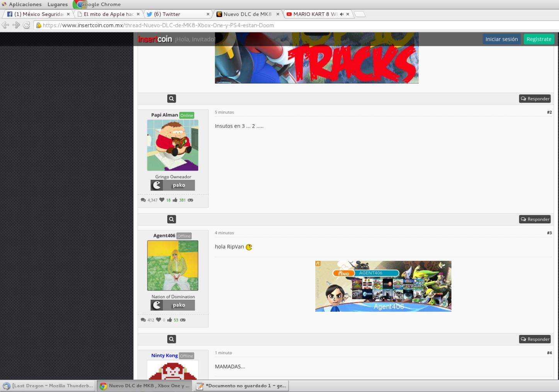Reload the page with refresh icon
The height and width of the screenshot is (392, 559).
26,25
